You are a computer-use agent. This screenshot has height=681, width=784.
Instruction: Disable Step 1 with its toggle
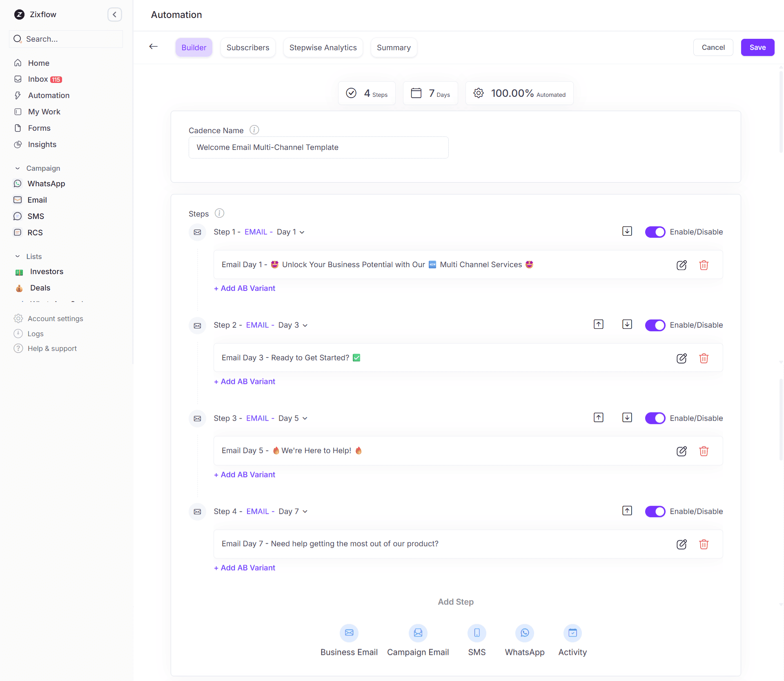pos(655,232)
